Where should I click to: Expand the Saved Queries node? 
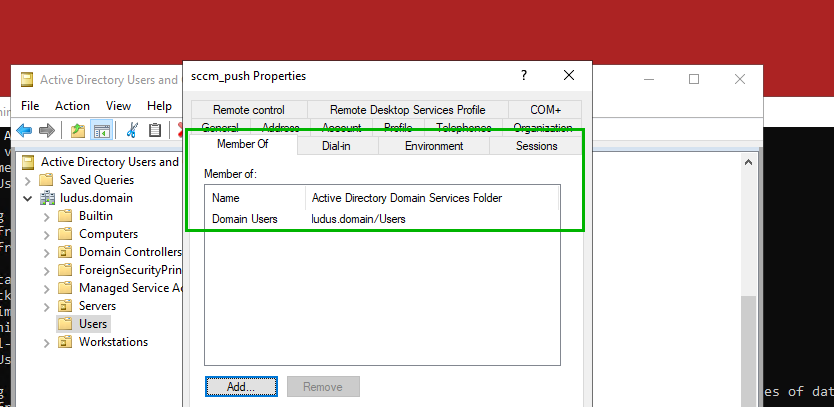click(28, 180)
